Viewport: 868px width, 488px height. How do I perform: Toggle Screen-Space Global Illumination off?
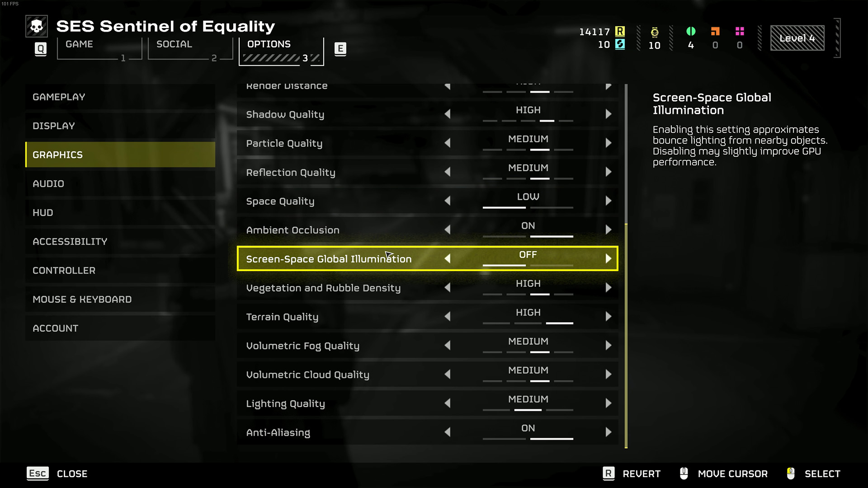click(x=447, y=258)
